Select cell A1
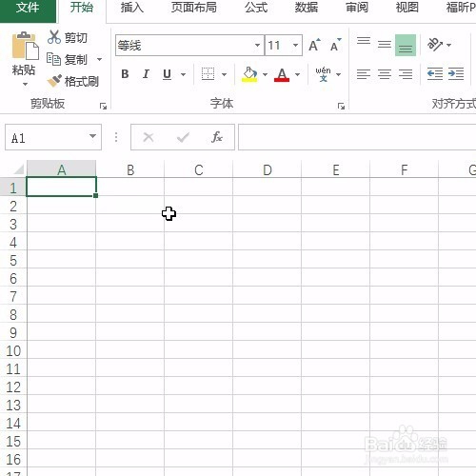 point(62,187)
